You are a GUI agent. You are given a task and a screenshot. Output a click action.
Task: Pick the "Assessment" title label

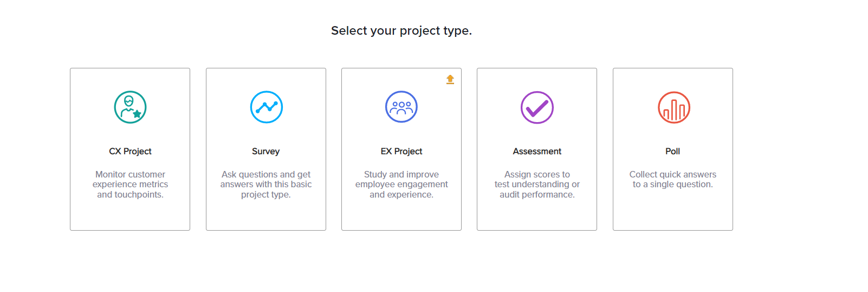[537, 151]
